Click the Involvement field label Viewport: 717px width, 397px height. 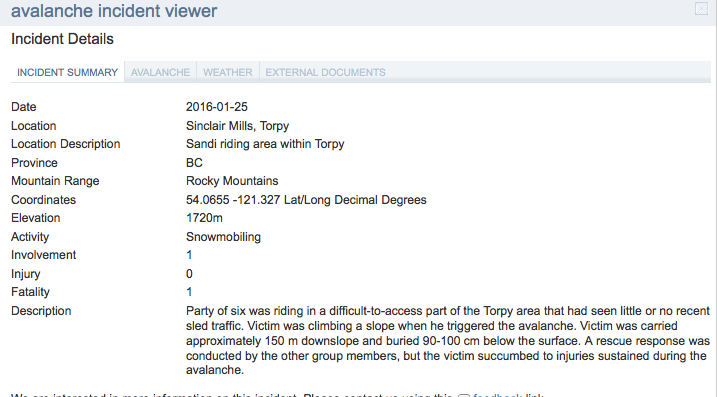pos(43,255)
